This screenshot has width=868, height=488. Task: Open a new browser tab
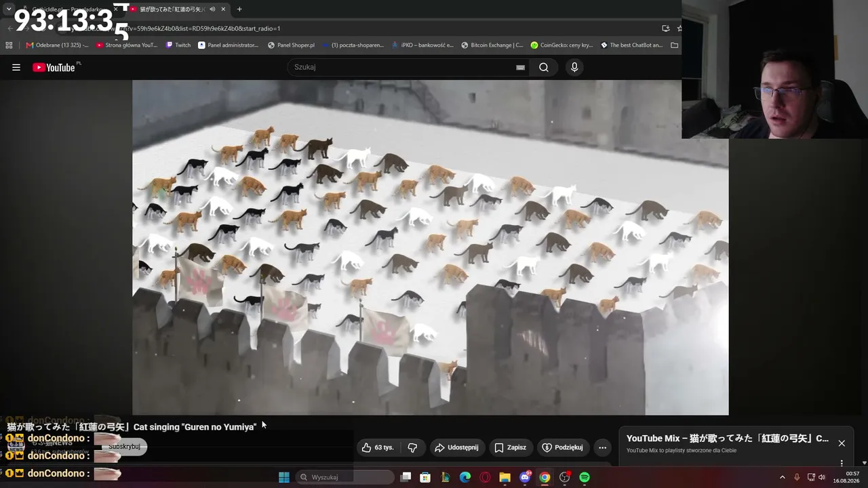coord(239,9)
